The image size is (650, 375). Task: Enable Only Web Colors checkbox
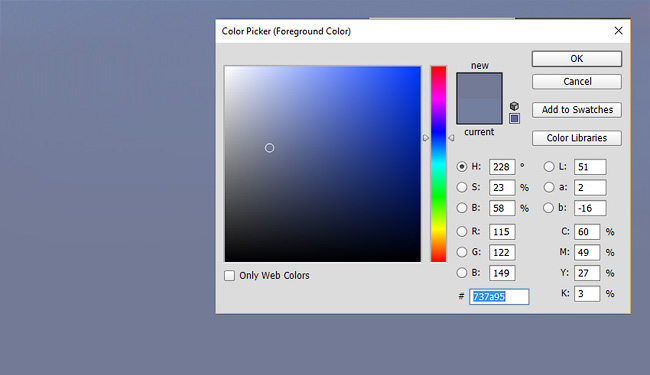229,276
